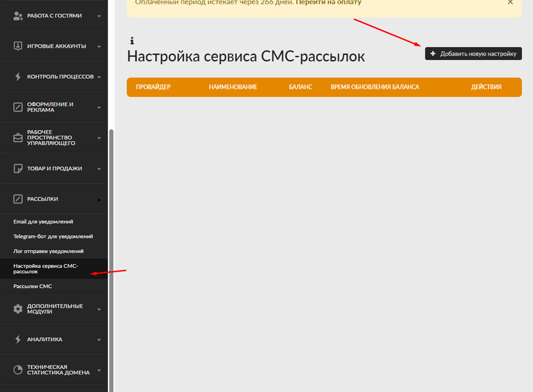The image size is (533, 392).
Task: Click the gear icon beside Дополнительные модули
Action: point(18,309)
